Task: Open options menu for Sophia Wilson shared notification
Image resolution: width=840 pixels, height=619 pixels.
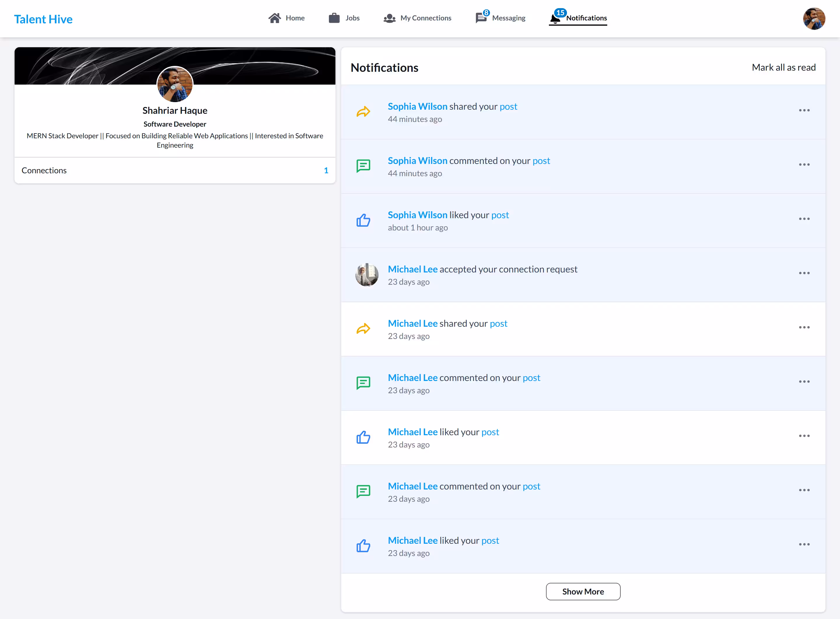Action: coord(804,110)
